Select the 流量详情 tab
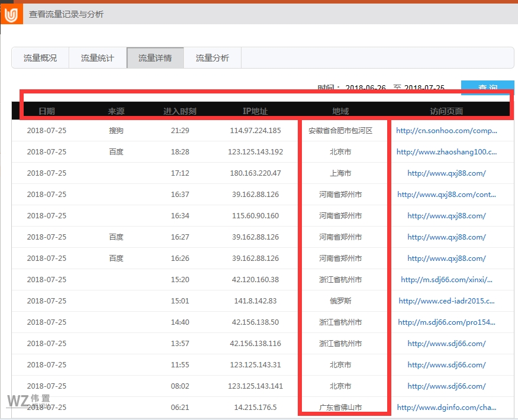 pyautogui.click(x=155, y=58)
